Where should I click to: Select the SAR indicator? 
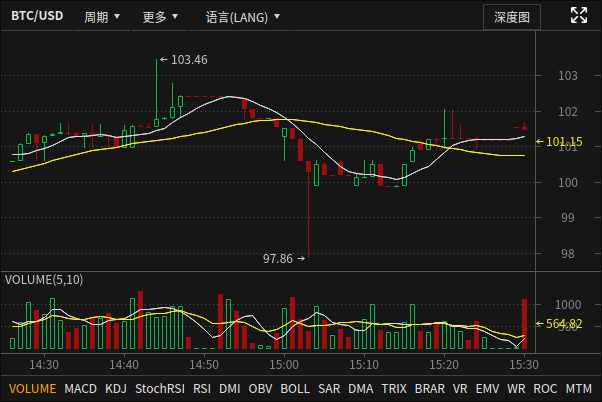[329, 389]
